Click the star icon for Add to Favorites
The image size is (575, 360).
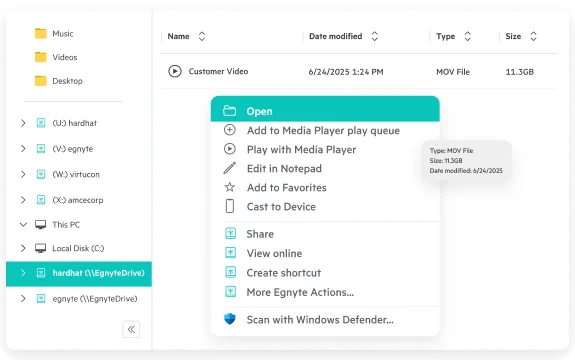(230, 187)
